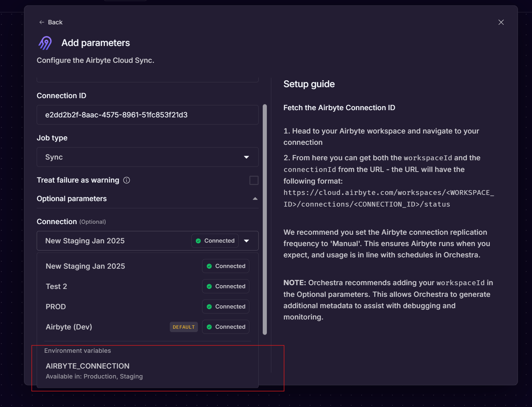Click the Back arrow icon
Viewport: 532px width, 407px height.
point(42,22)
